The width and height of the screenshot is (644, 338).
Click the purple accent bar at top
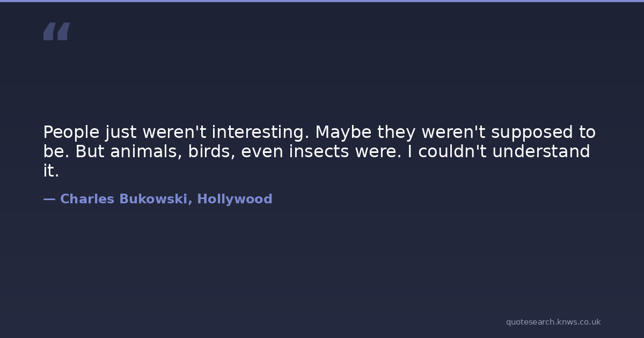pyautogui.click(x=322, y=1)
